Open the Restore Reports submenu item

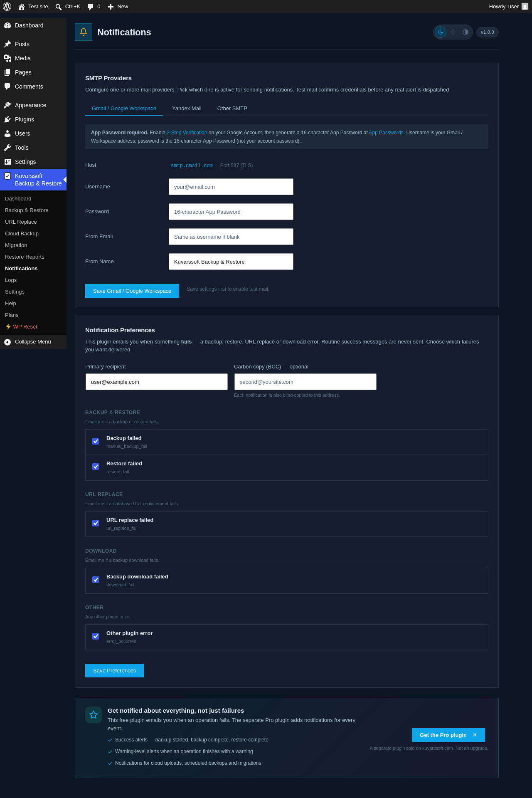tap(25, 257)
